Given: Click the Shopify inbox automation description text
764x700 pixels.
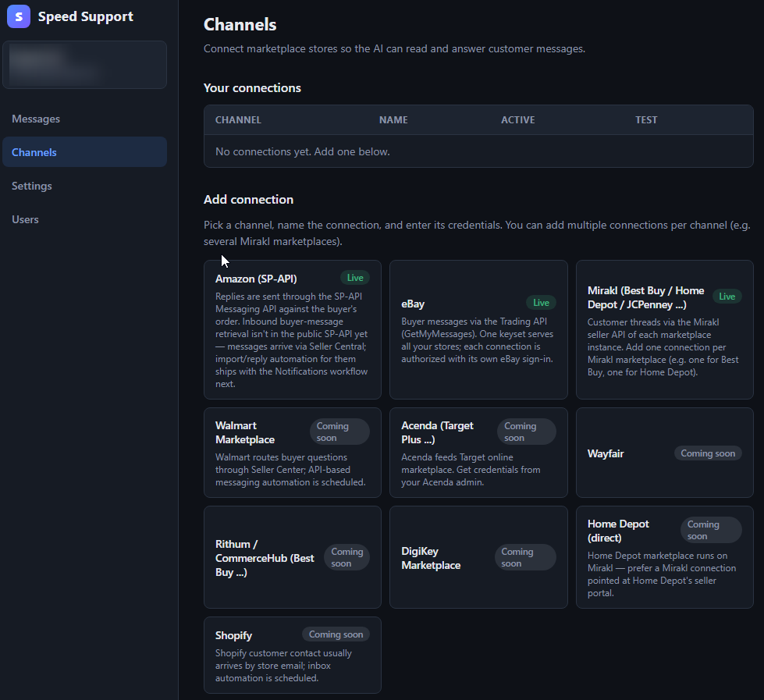Looking at the screenshot, I should [x=283, y=666].
